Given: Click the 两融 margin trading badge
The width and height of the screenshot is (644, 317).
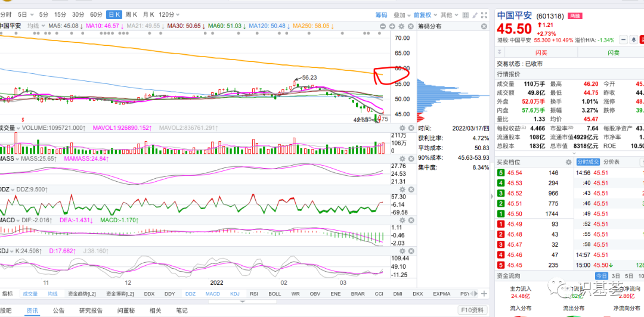Looking at the screenshot, I should (x=574, y=15).
